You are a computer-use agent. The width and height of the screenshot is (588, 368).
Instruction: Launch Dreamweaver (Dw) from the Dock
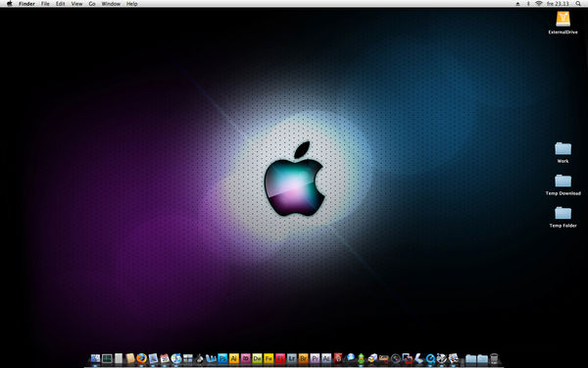pos(257,358)
